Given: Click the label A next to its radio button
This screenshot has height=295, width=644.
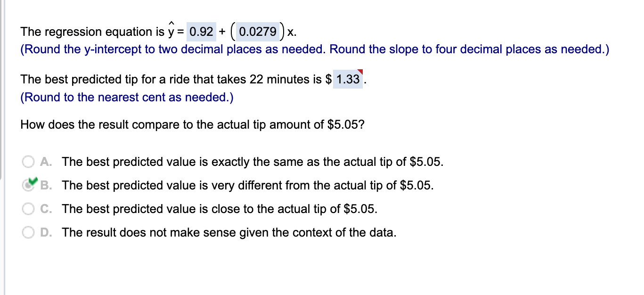Looking at the screenshot, I should (46, 162).
